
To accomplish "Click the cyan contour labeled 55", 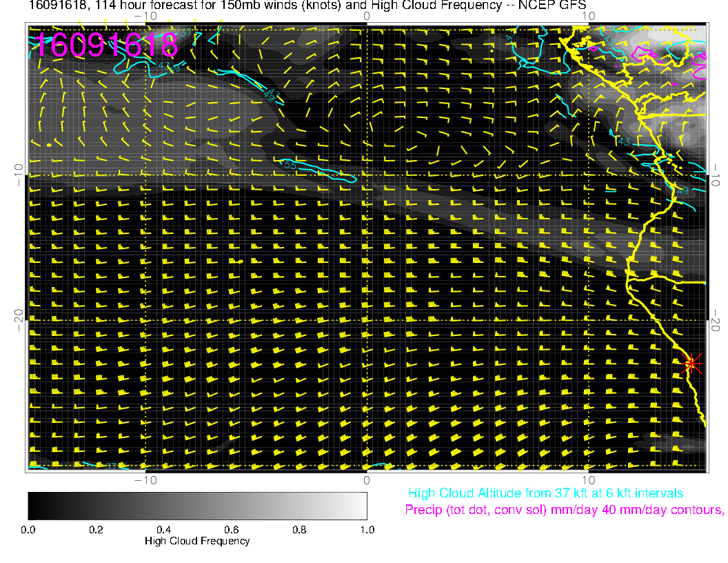I will click(x=290, y=166).
